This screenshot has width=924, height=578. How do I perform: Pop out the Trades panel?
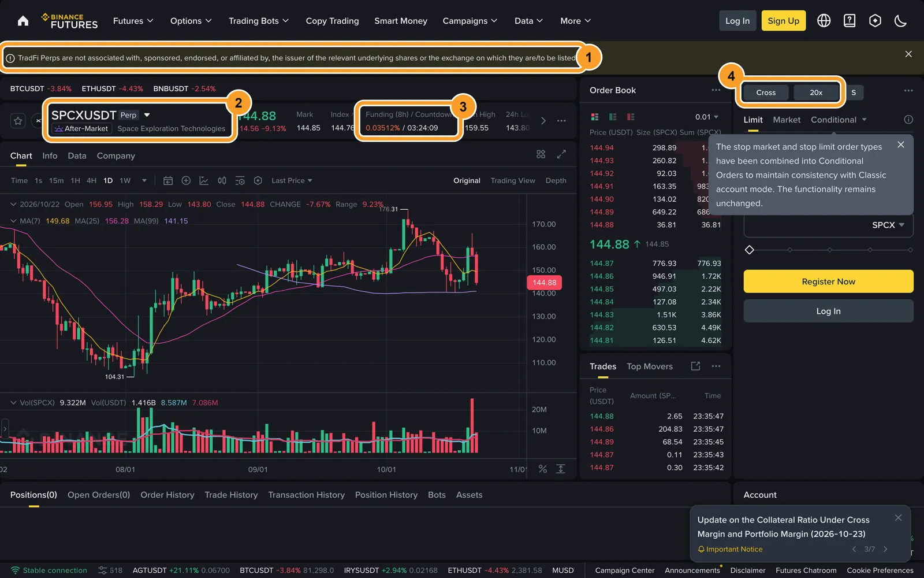coord(696,366)
